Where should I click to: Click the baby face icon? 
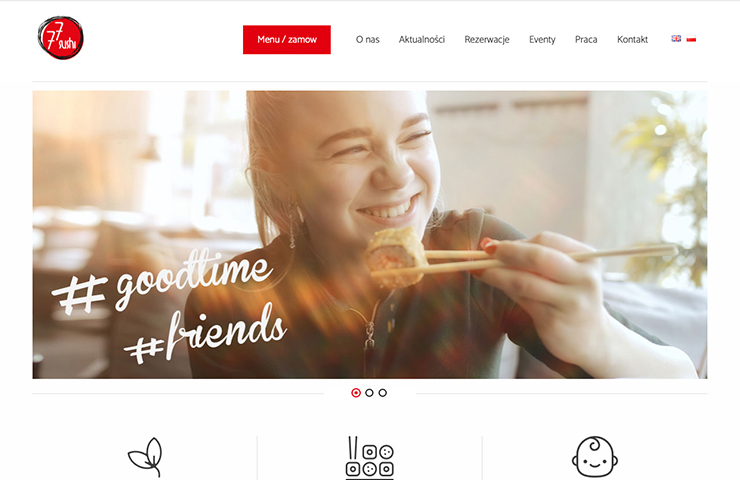tap(595, 457)
